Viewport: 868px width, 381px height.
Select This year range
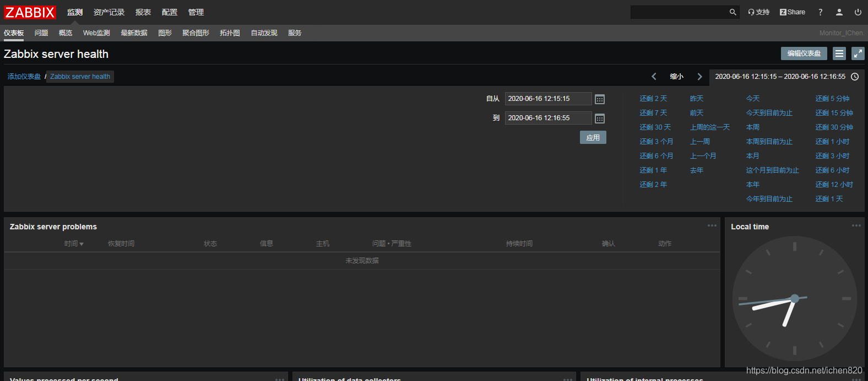tap(753, 185)
